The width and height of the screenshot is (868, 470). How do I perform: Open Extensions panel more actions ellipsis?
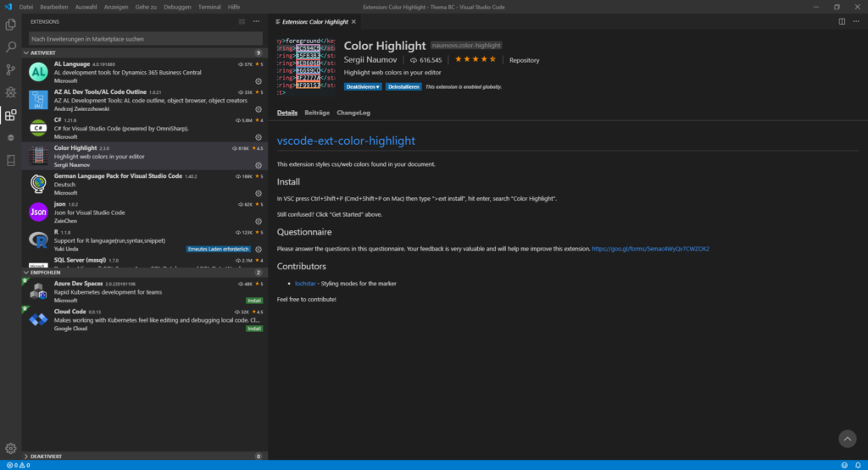point(256,21)
